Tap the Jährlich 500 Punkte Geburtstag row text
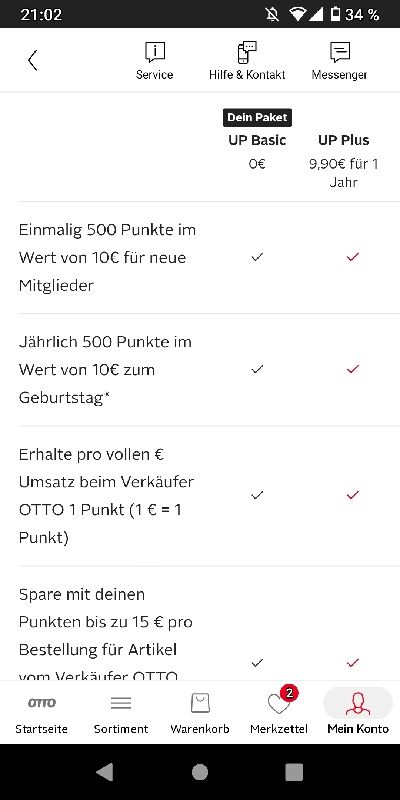Image resolution: width=400 pixels, height=800 pixels. [105, 369]
